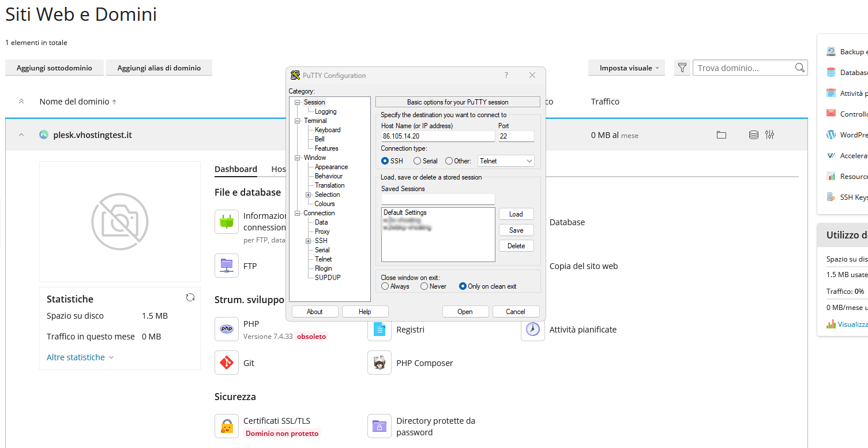This screenshot has width=868, height=448.
Task: Click the Resource chart icon in sidebar
Action: (831, 176)
